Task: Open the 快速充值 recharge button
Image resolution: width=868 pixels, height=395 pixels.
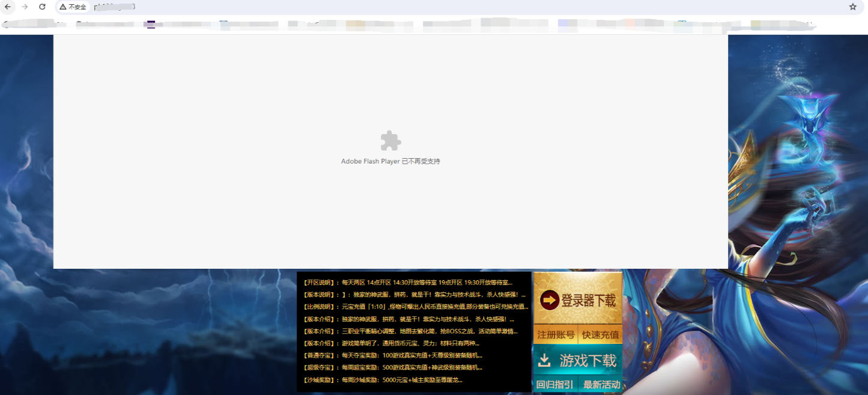Action: pyautogui.click(x=600, y=334)
